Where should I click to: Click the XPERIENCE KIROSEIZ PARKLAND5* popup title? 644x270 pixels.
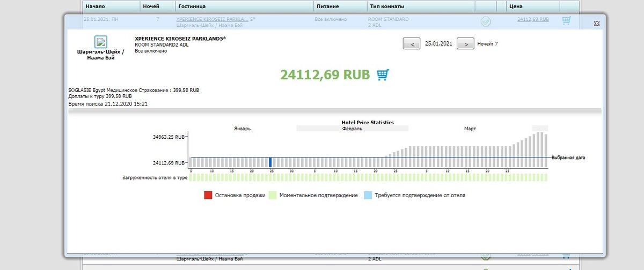pos(180,39)
